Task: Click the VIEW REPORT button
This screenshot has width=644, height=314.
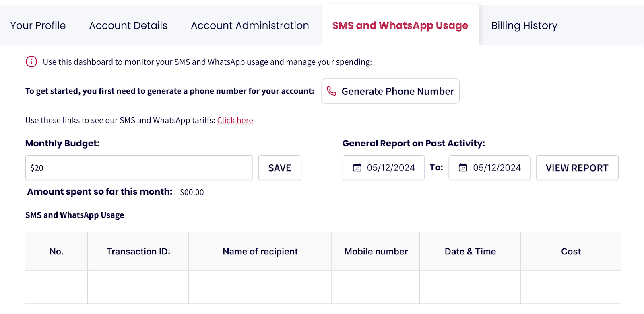Action: 577,168
